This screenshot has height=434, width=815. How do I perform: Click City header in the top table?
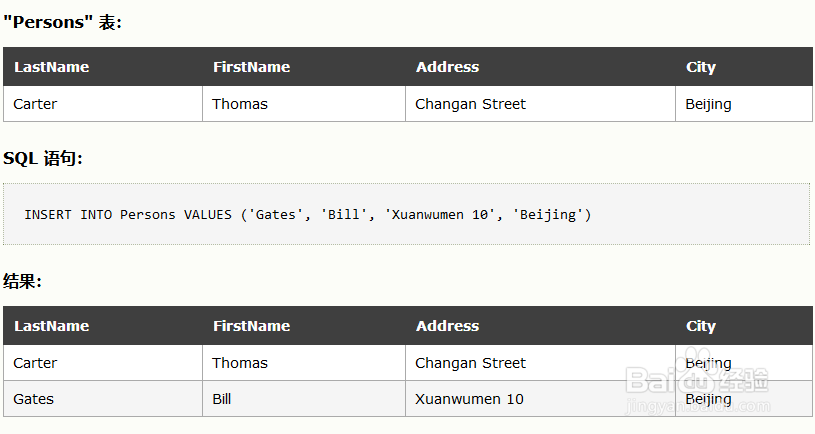tap(700, 67)
